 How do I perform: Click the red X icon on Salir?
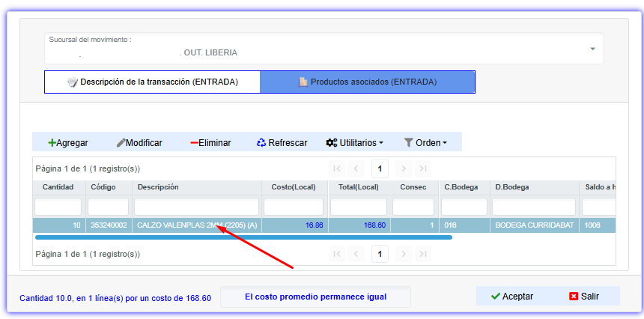point(574,296)
